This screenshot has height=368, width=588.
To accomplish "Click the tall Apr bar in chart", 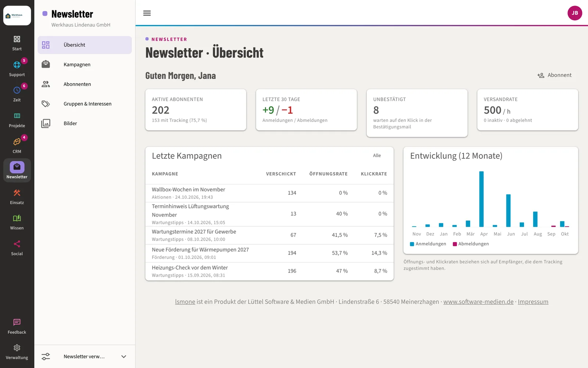I will click(x=481, y=199).
